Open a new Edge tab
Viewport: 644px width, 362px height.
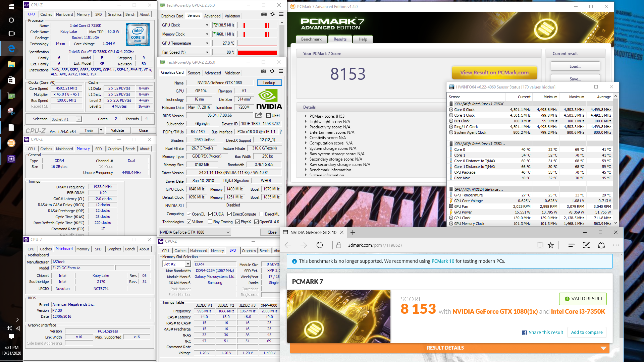coord(353,232)
